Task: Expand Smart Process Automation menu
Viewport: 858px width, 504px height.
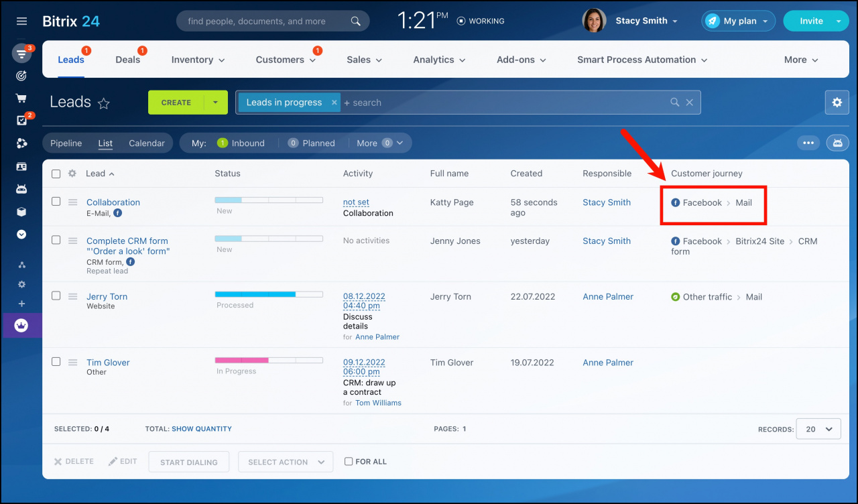Action: (x=642, y=60)
